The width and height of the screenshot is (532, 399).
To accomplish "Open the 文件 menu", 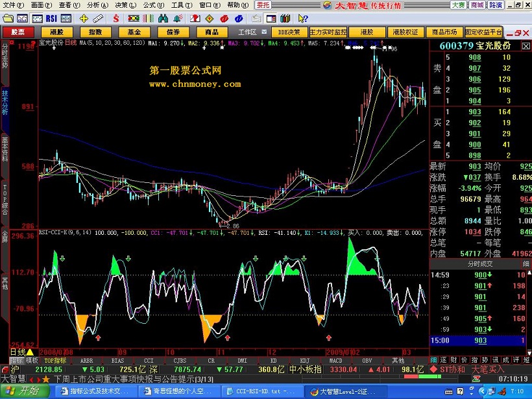I will [x=13, y=5].
